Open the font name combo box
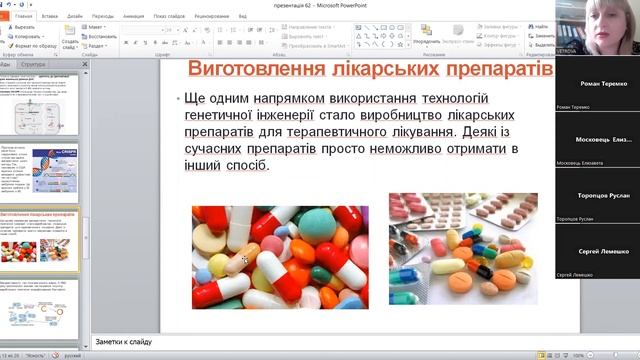Viewport: 640px width, 360px height. (x=143, y=30)
